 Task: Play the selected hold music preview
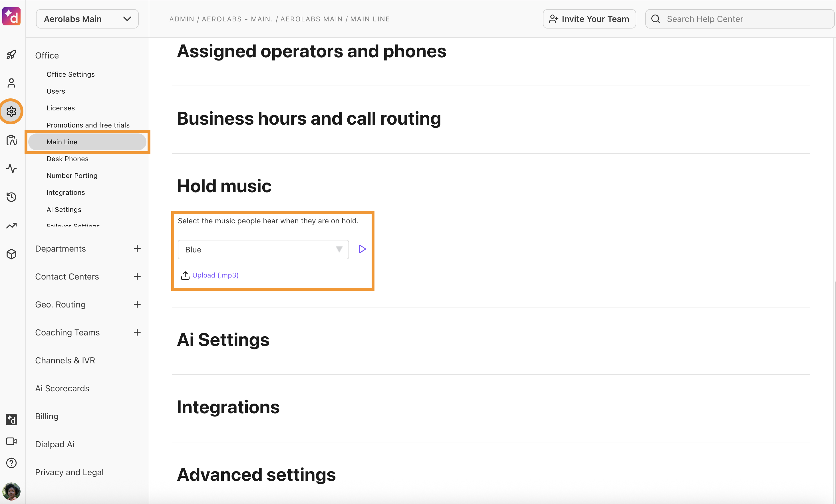(x=362, y=249)
